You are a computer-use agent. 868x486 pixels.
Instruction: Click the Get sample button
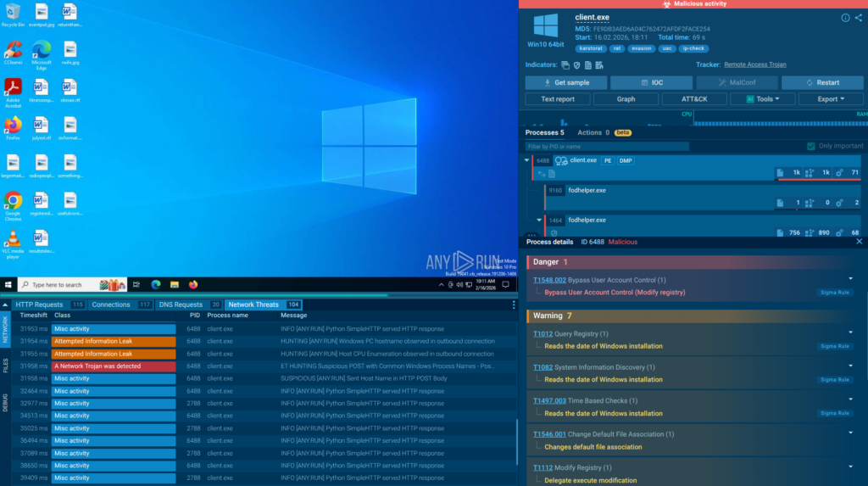coord(565,83)
